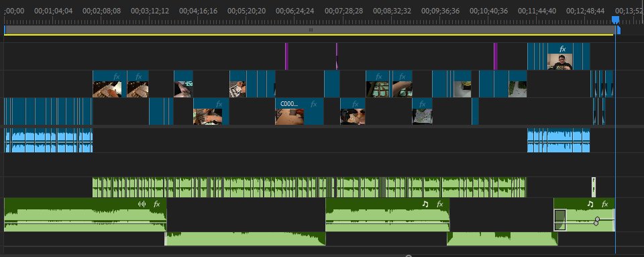The image size is (644, 257).
Task: Click the fx badge on the top-track portrait clip
Action: [563, 49]
